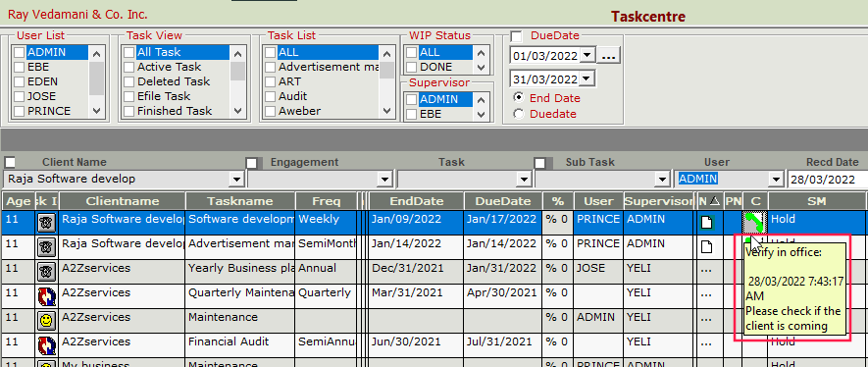Enable the DueDate filter checkbox
868x367 pixels.
pyautogui.click(x=517, y=36)
